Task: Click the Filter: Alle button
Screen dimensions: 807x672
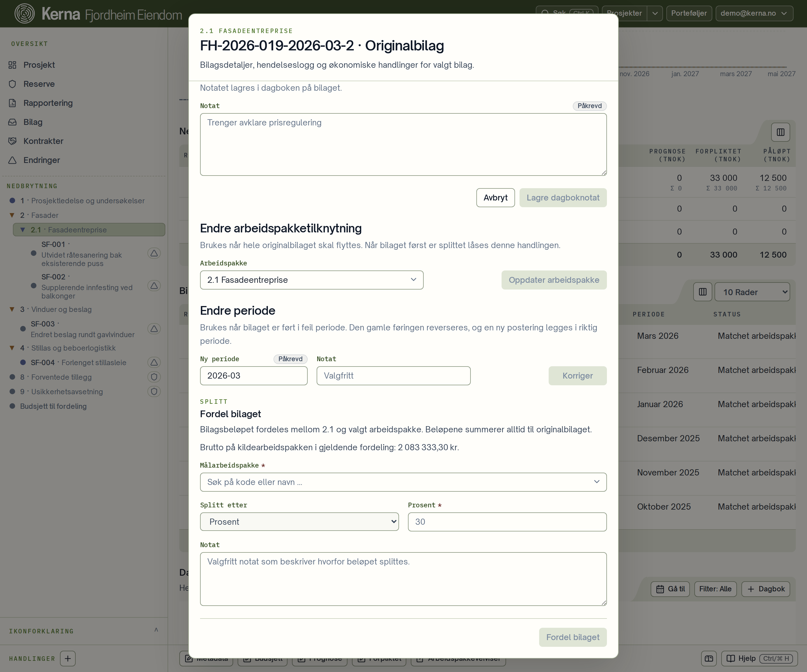Action: [715, 589]
